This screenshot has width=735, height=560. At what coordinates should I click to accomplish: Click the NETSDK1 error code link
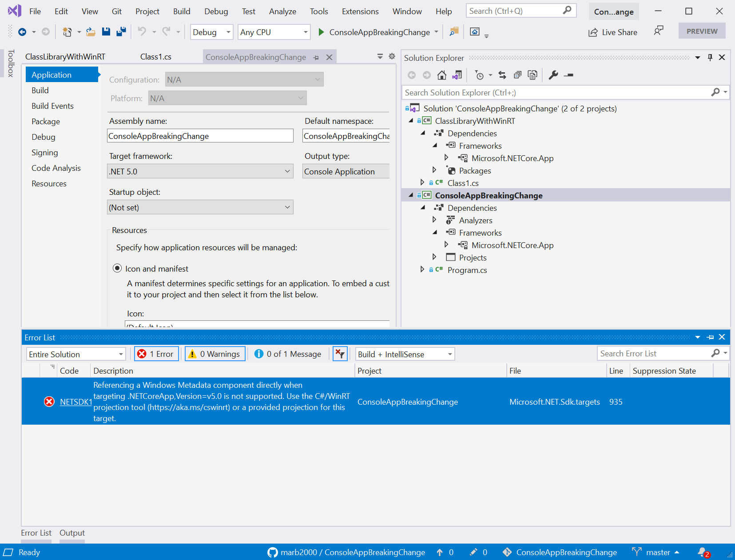tap(75, 402)
